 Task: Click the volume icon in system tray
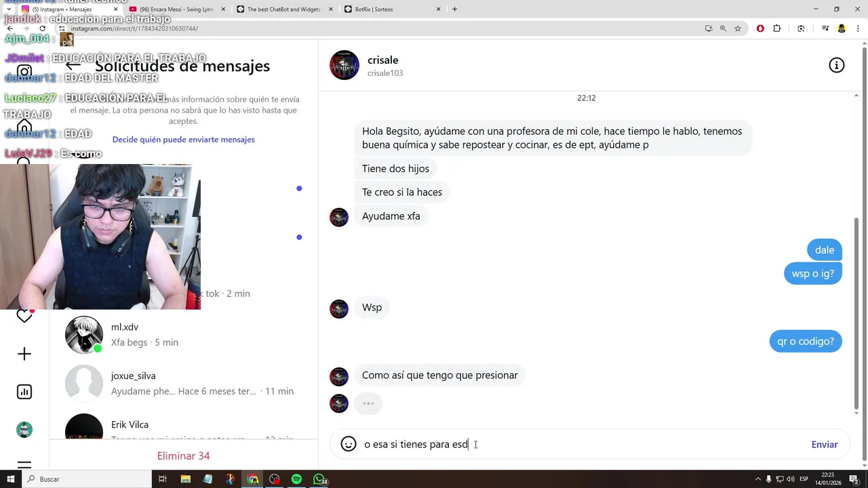[x=790, y=479]
